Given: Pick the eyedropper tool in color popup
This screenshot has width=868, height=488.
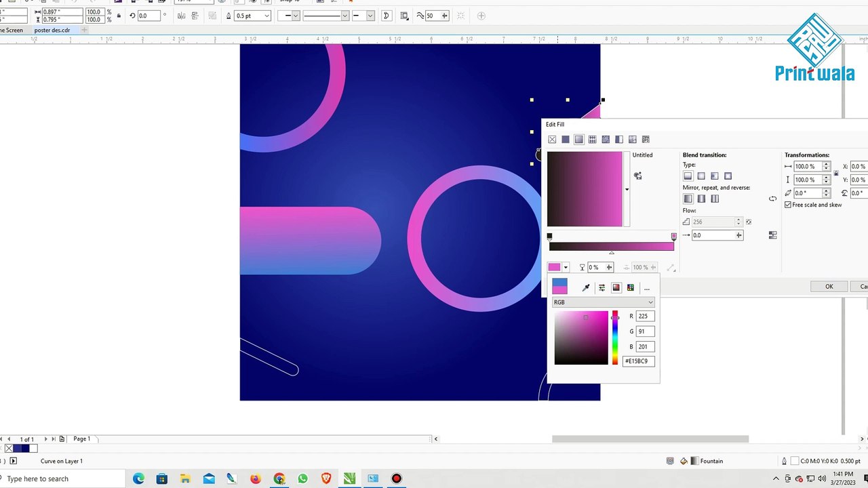Looking at the screenshot, I should [586, 288].
